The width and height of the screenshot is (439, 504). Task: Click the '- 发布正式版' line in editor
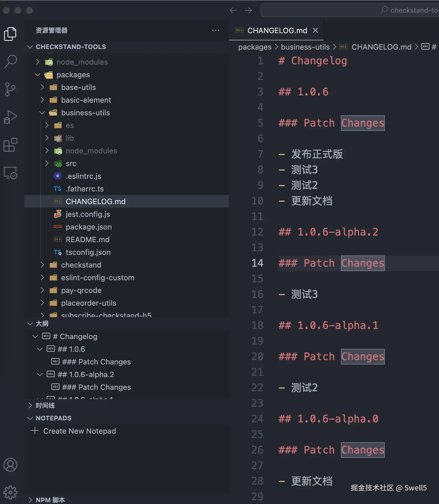(311, 154)
